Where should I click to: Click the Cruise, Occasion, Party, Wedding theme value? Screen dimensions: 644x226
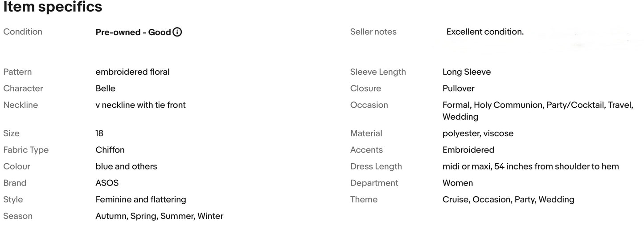tap(508, 199)
